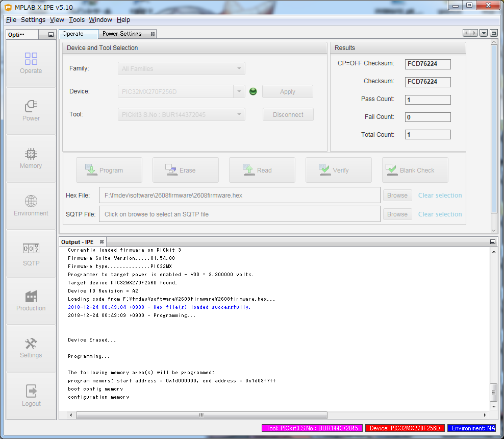Close the Output - IPE tab
Image resolution: width=504 pixels, height=439 pixels.
(x=102, y=241)
